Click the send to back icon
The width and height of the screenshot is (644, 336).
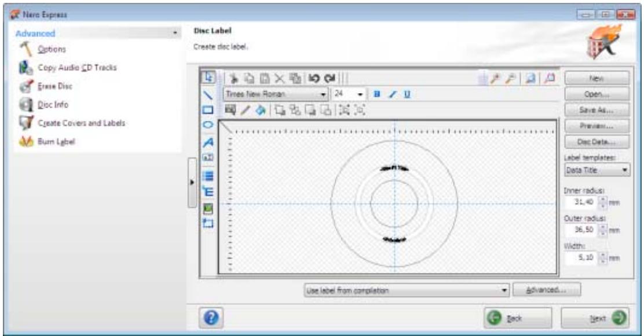295,110
